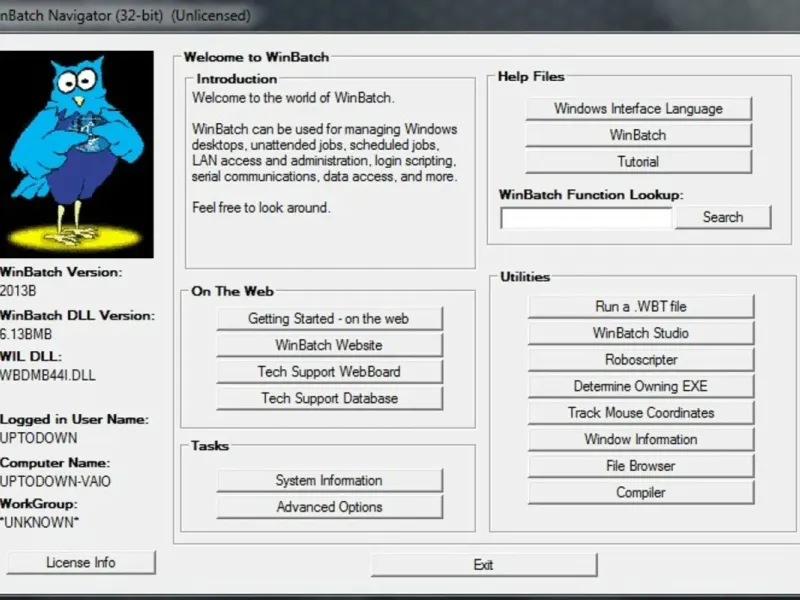
Task: Open Advanced Options
Action: click(x=330, y=507)
